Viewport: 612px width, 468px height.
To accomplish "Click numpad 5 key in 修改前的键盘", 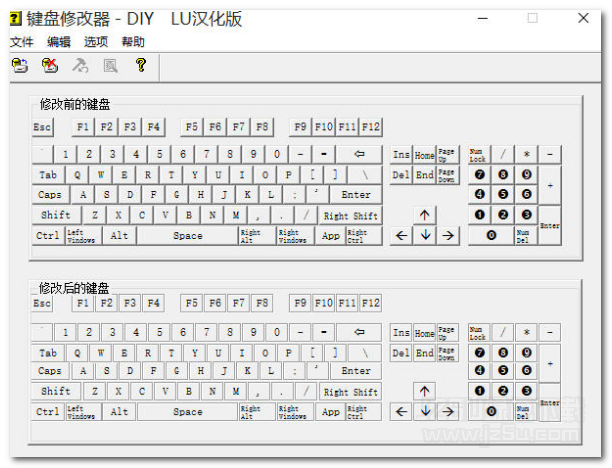I will tap(503, 194).
